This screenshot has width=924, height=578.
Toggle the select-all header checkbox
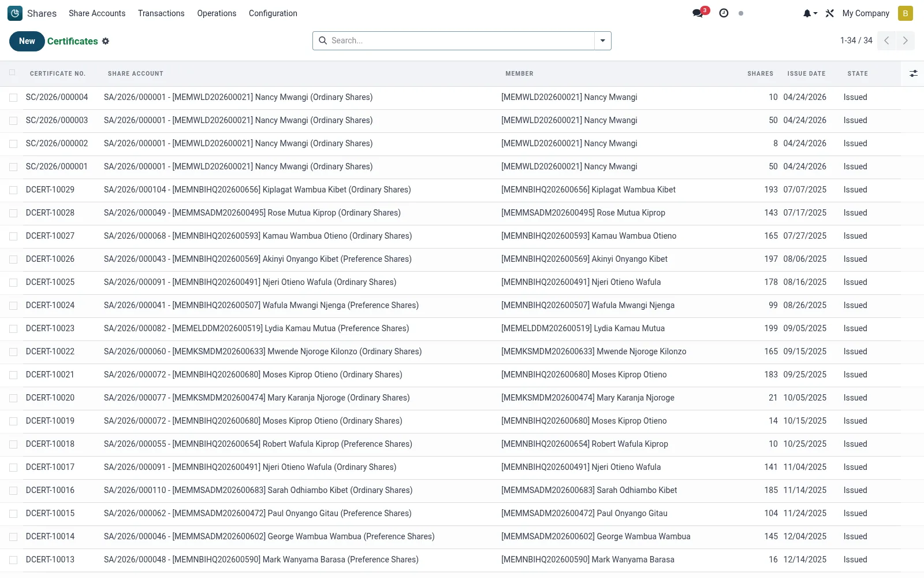tap(13, 72)
